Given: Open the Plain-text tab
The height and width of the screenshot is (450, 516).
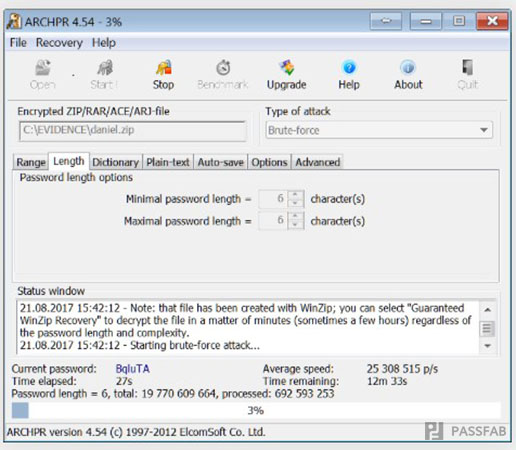Looking at the screenshot, I should click(168, 162).
